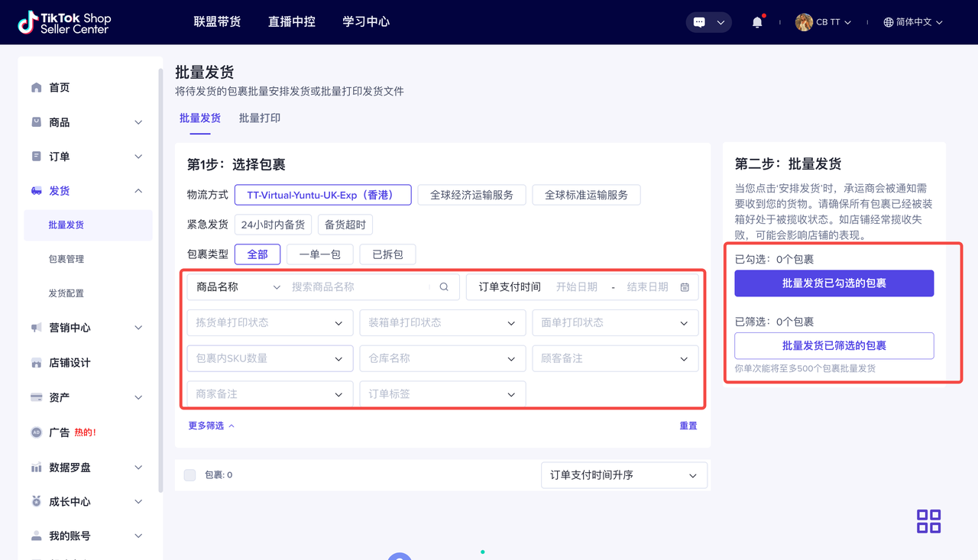
Task: Collapse the 更多筛选 filters
Action: point(212,426)
